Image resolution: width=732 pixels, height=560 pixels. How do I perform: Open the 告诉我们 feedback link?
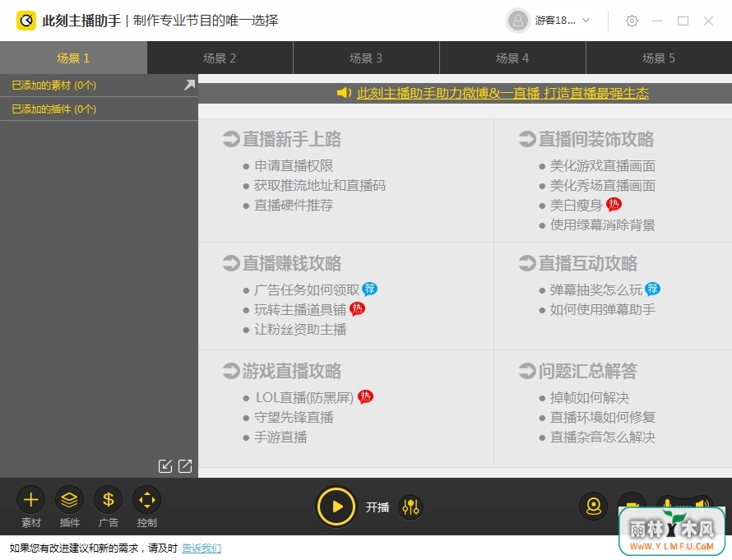202,548
